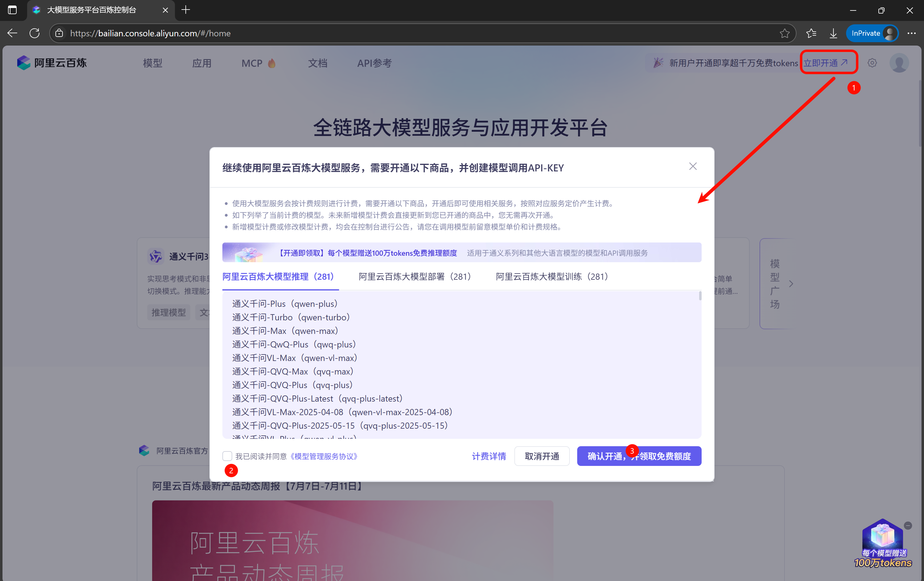Click the 取消开通 cancel button
The width and height of the screenshot is (924, 581).
tap(541, 456)
